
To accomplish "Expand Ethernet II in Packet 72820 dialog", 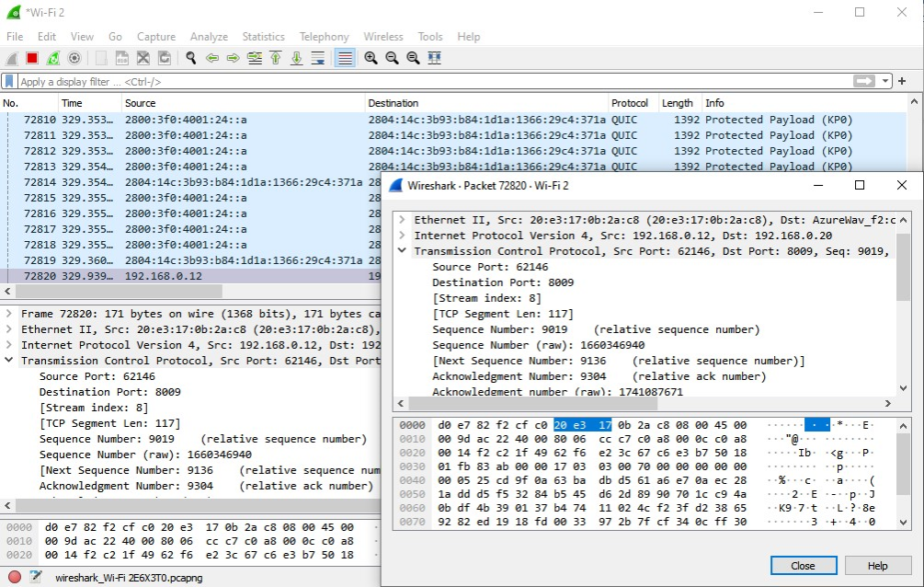I will click(402, 220).
